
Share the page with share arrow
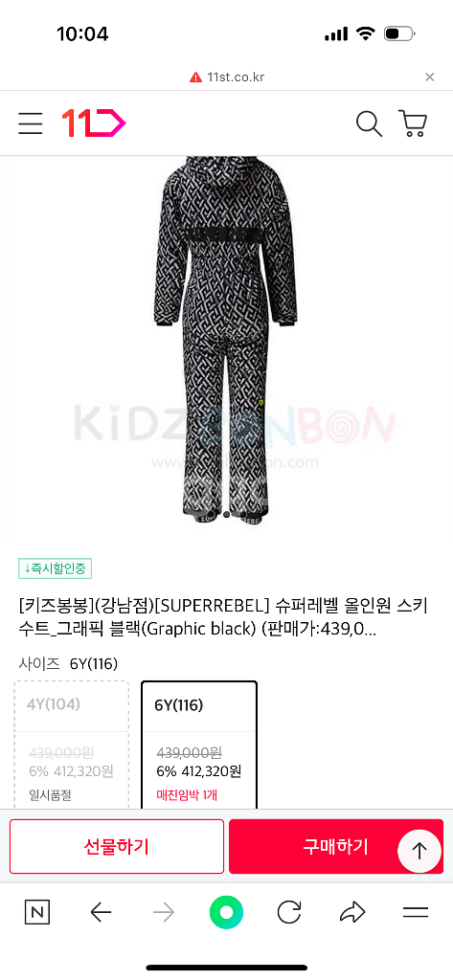(x=352, y=913)
